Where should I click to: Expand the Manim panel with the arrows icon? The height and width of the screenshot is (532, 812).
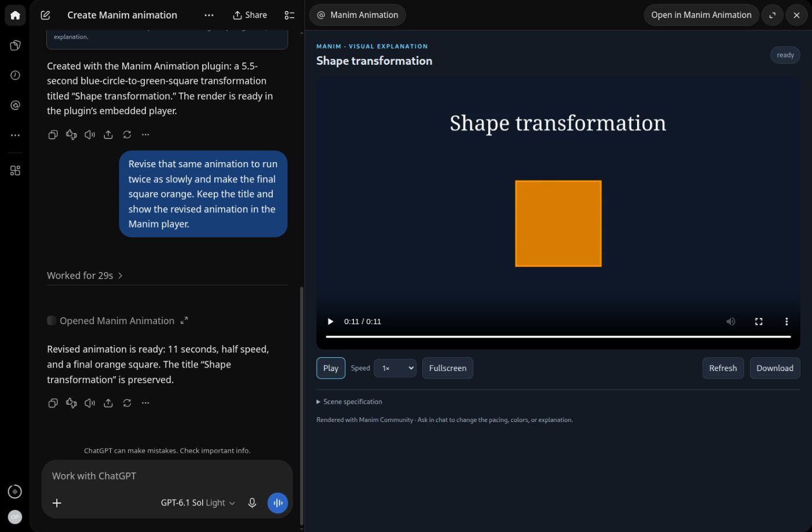(x=773, y=15)
